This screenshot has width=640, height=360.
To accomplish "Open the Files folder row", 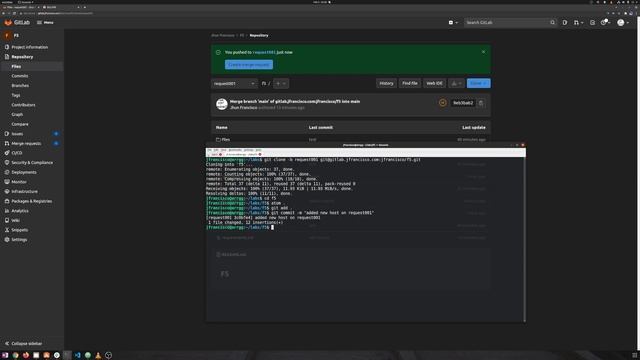I will pos(351,140).
